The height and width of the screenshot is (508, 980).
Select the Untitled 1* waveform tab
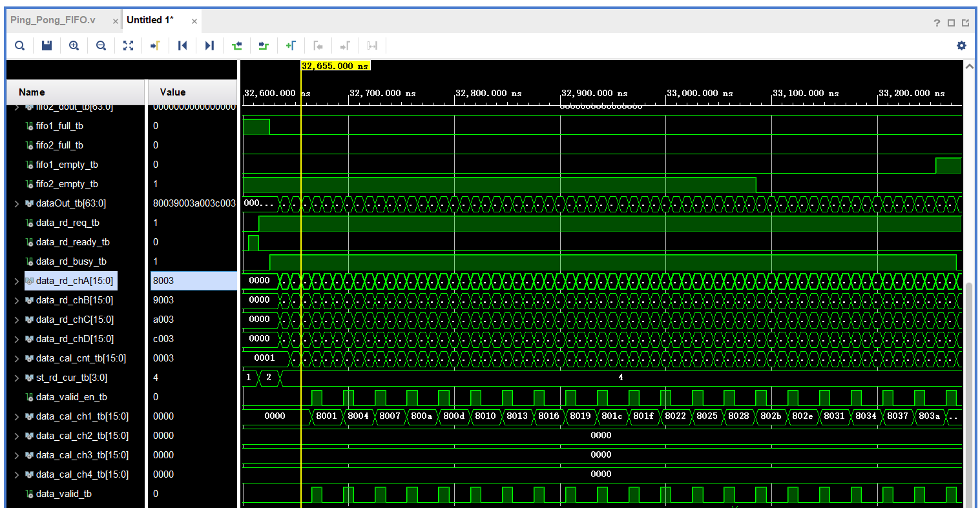[x=151, y=20]
